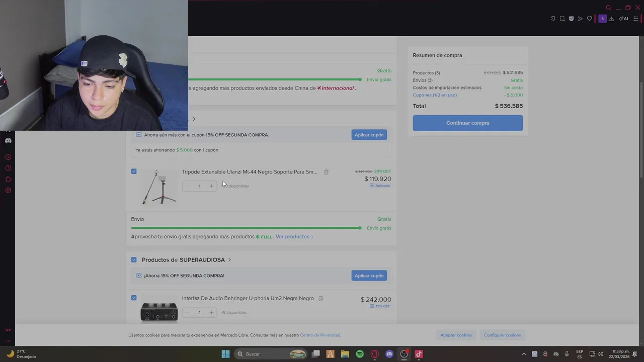This screenshot has width=644, height=362.
Task: Open the Settings gear in Opera sidebar
Action: point(8,190)
